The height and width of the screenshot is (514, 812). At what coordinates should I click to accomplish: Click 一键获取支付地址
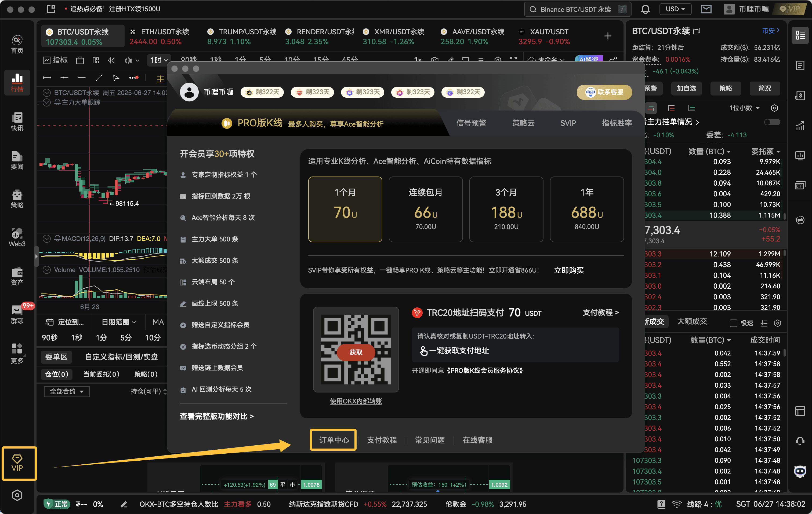click(454, 351)
